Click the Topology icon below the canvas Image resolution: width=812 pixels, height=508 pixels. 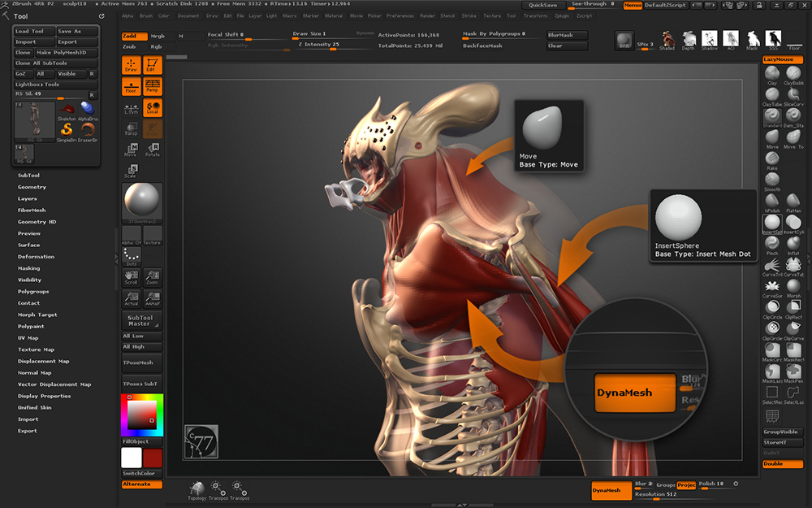pyautogui.click(x=197, y=490)
